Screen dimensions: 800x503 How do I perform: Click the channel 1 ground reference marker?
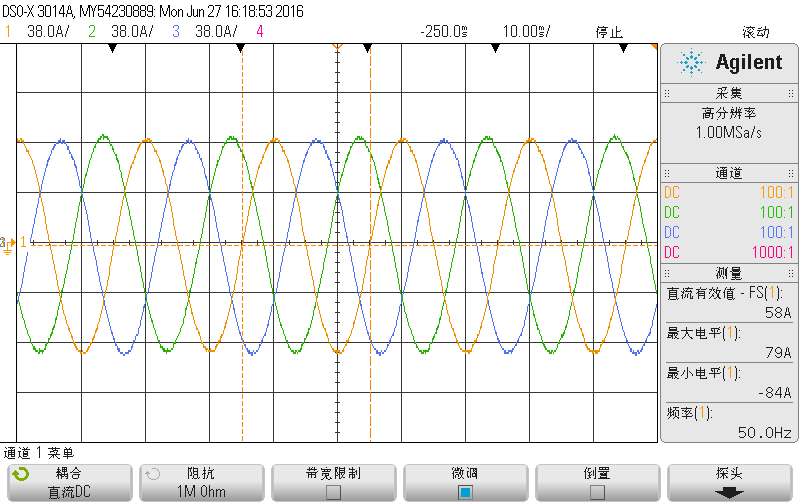8,242
